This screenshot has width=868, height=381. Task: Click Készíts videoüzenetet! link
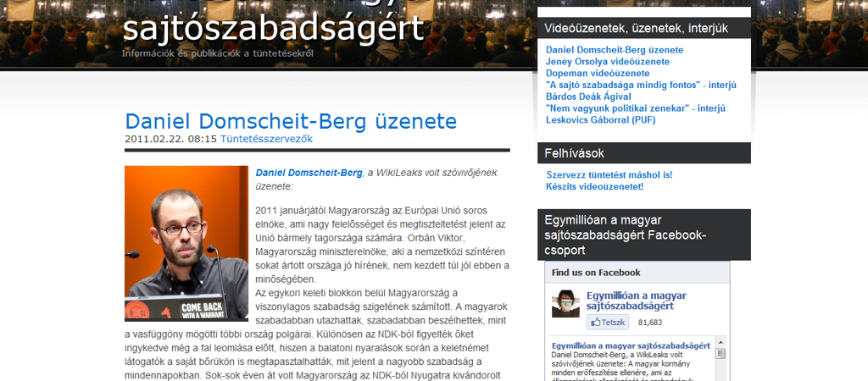click(594, 186)
